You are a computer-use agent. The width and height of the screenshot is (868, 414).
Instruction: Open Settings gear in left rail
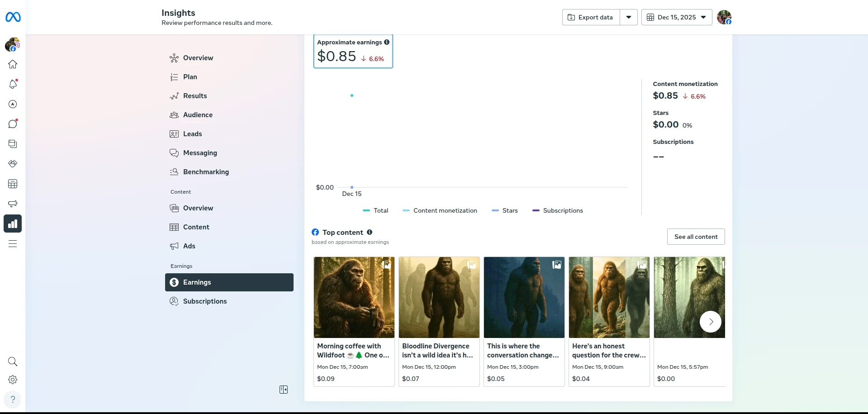point(13,380)
